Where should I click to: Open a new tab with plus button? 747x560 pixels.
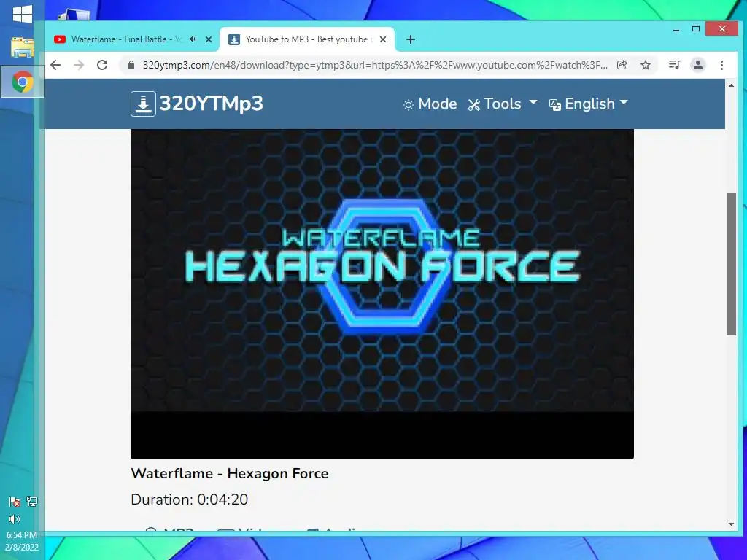coord(411,39)
